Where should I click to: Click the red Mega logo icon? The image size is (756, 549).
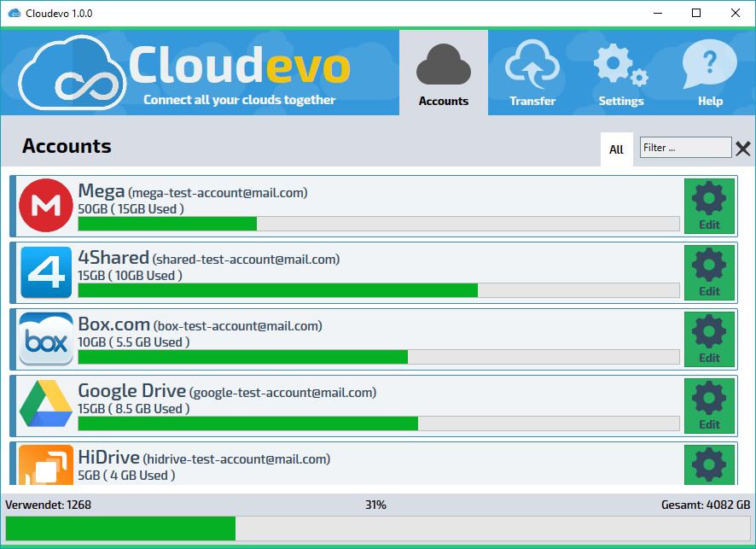pyautogui.click(x=46, y=206)
